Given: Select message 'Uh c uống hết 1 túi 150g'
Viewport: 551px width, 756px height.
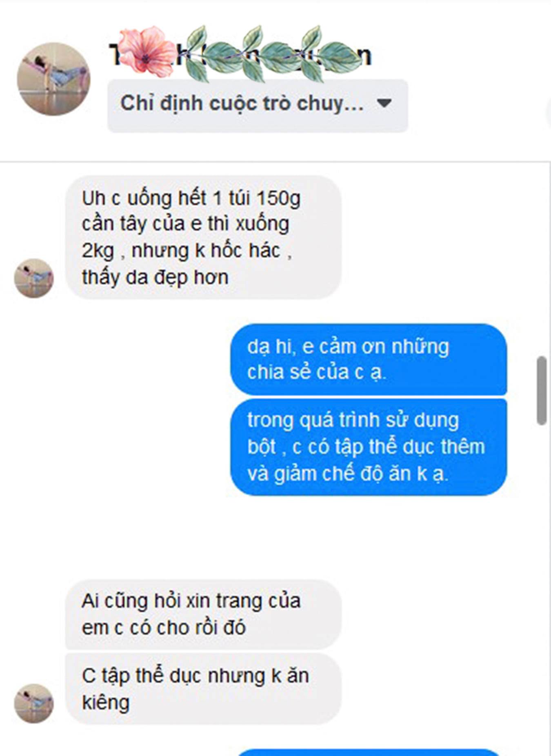Looking at the screenshot, I should click(203, 237).
